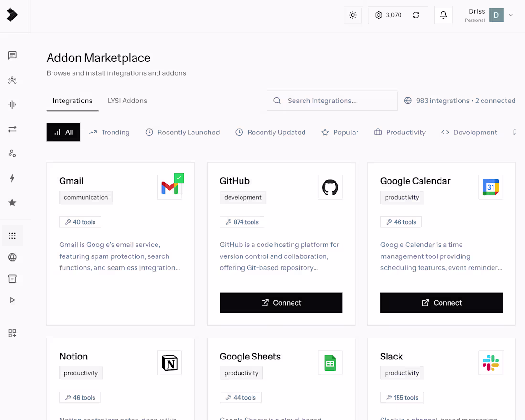The image size is (525, 420).
Task: Click the 46 tools badge on Notion
Action: click(80, 398)
